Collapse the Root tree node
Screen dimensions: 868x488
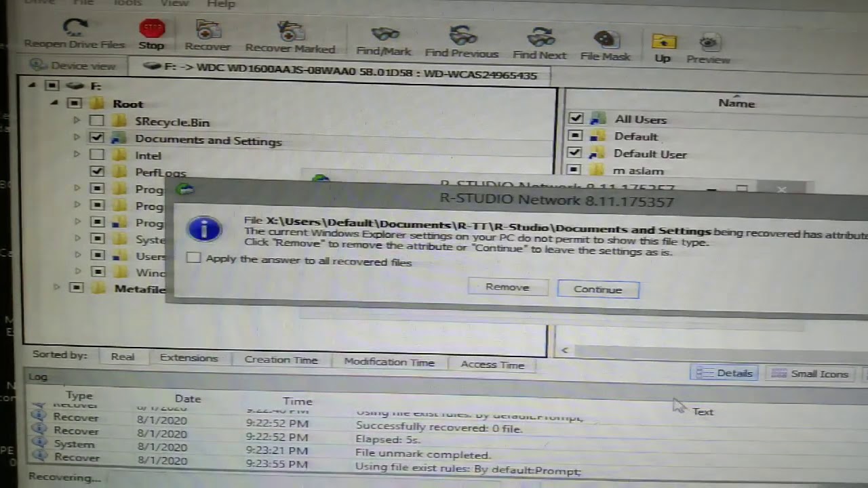click(x=54, y=103)
